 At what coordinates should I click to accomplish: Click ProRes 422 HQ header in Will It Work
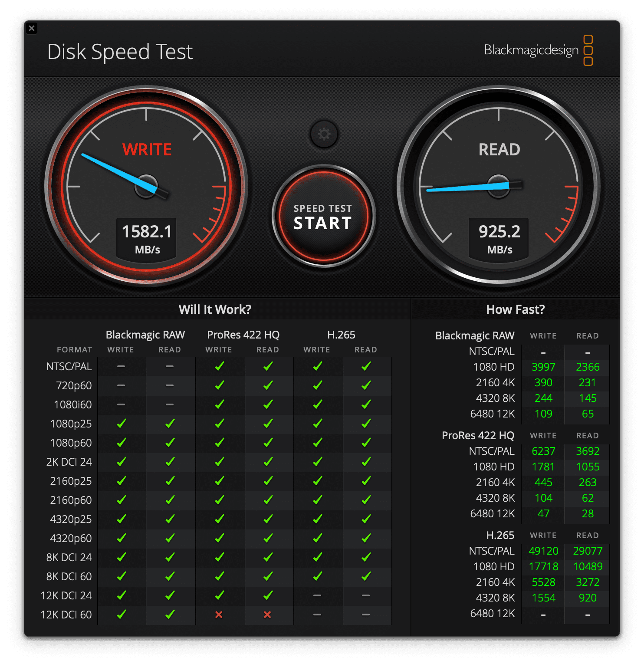243,335
